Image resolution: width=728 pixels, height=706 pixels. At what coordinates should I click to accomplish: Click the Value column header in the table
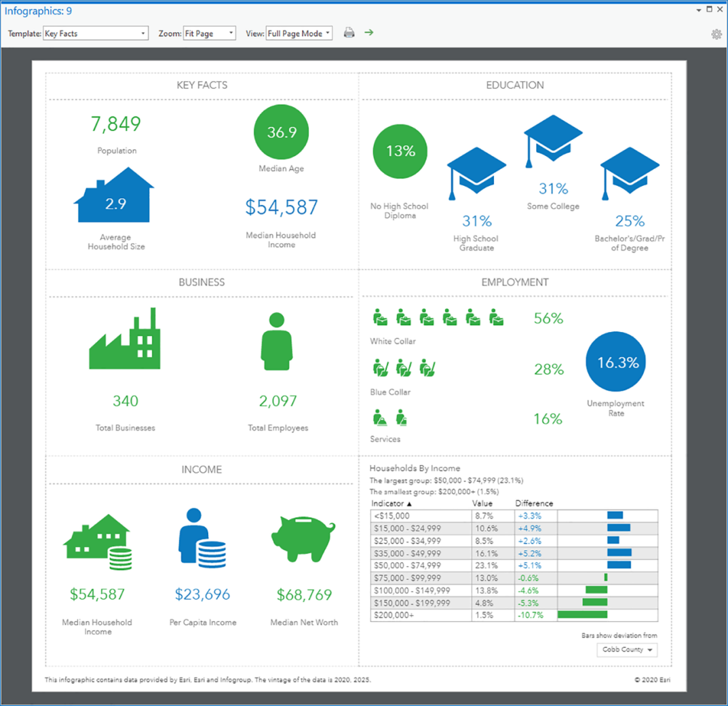tap(482, 504)
